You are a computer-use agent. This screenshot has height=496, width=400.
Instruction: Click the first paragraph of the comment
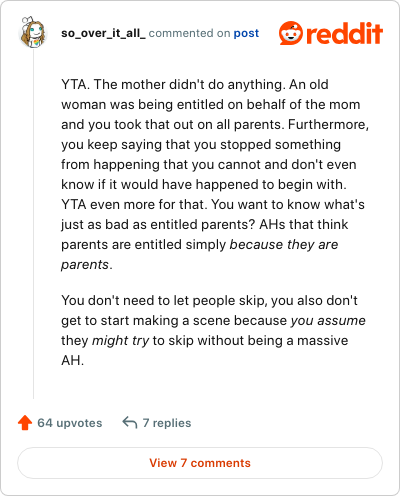pyautogui.click(x=215, y=174)
